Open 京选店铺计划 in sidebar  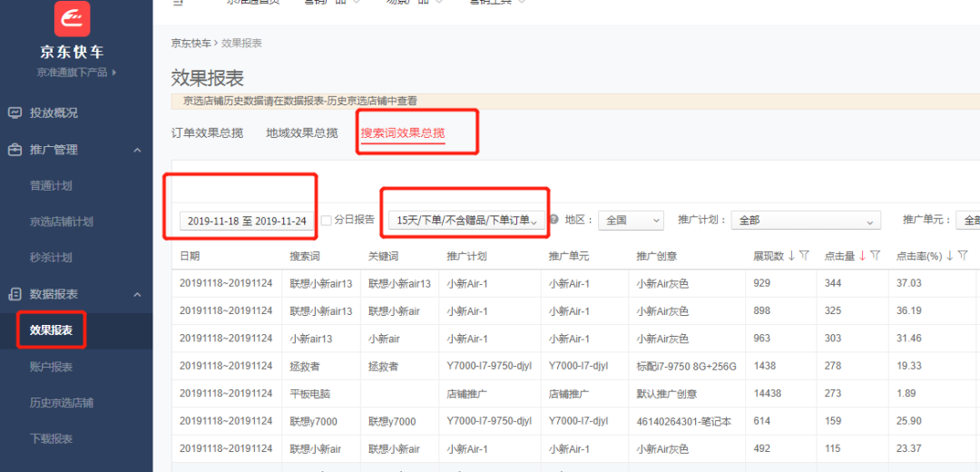[x=62, y=221]
